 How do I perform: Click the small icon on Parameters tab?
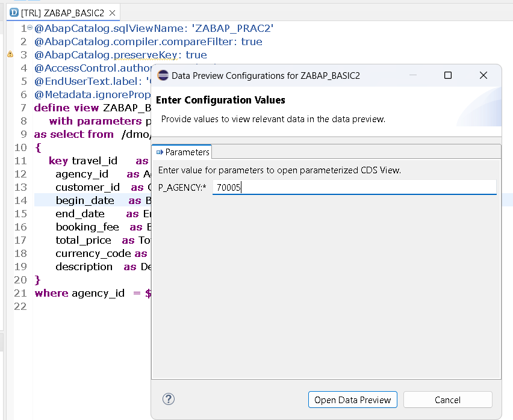pyautogui.click(x=160, y=152)
